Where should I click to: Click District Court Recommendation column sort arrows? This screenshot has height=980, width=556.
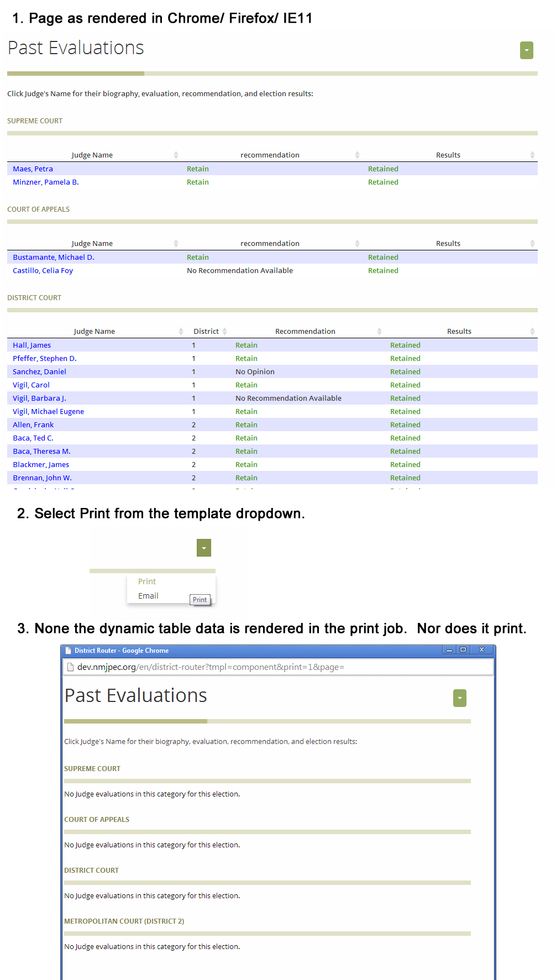[379, 331]
